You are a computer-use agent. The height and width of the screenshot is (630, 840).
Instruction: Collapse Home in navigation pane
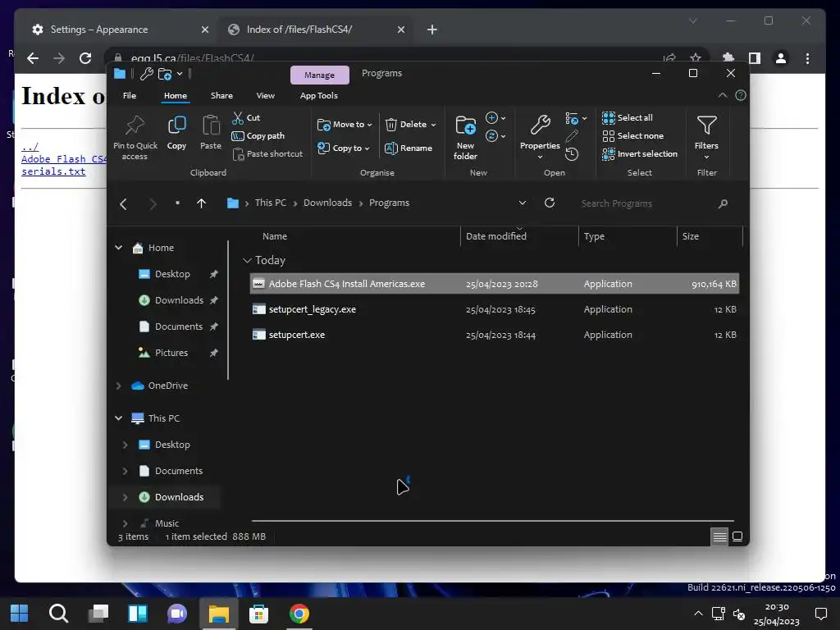[118, 248]
